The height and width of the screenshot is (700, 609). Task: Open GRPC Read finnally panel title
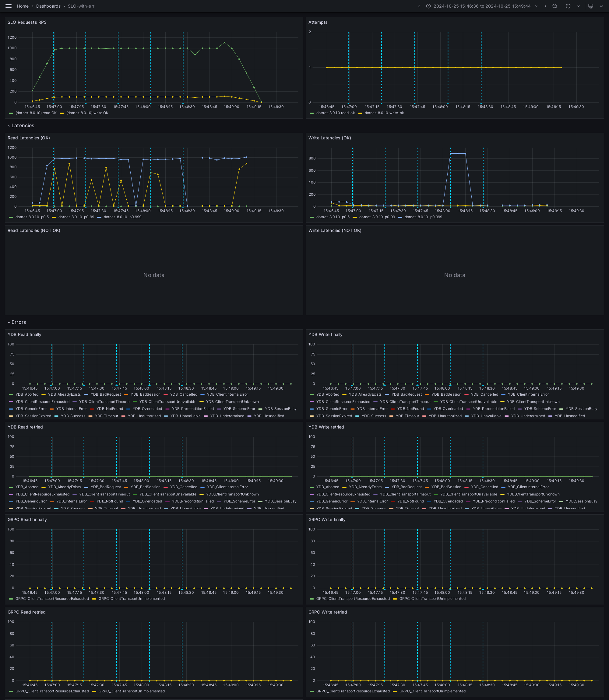(x=27, y=520)
